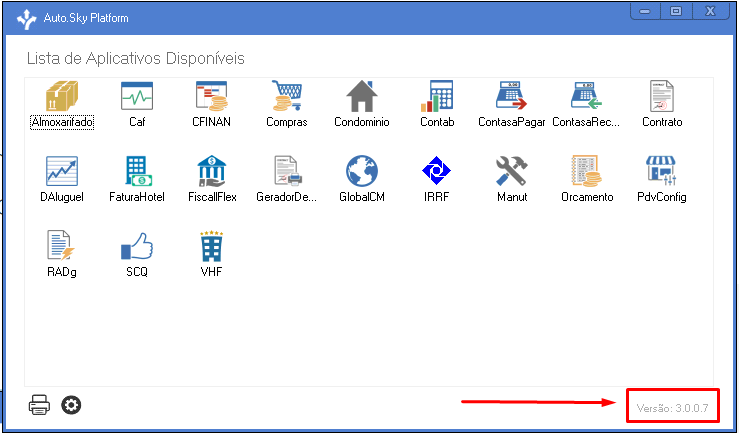The height and width of the screenshot is (433, 739).
Task: Click the Lista de Aplicativos Disponíveis heading
Action: (x=136, y=58)
